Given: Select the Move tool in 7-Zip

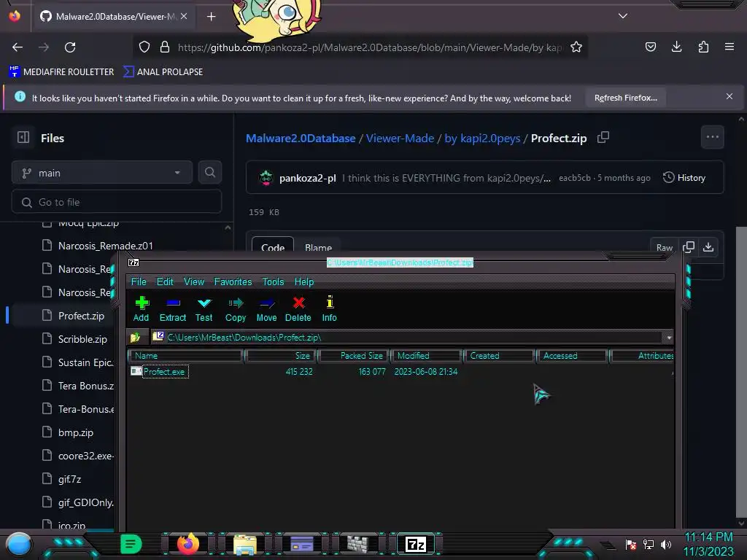Looking at the screenshot, I should pos(266,309).
